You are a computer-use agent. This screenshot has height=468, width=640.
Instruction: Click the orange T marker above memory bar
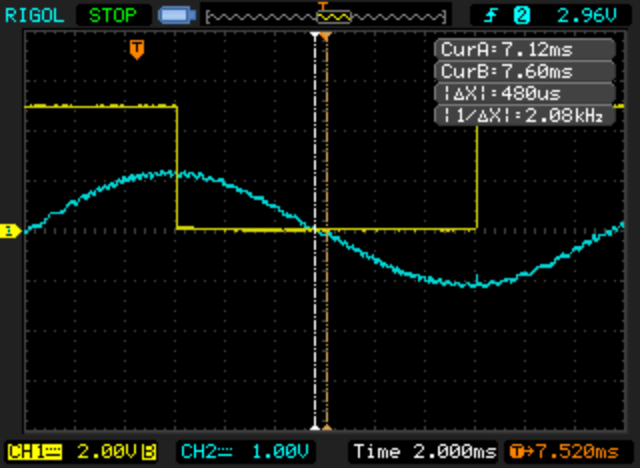[323, 6]
